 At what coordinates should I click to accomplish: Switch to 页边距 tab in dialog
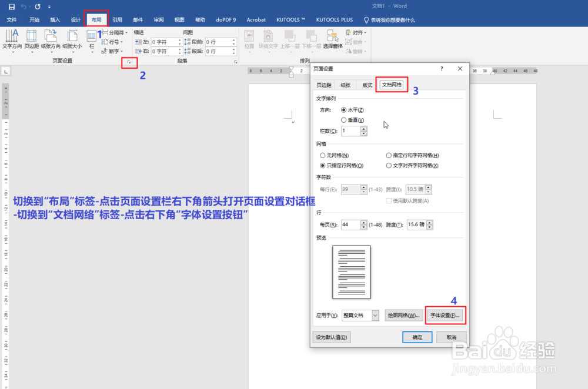(324, 85)
